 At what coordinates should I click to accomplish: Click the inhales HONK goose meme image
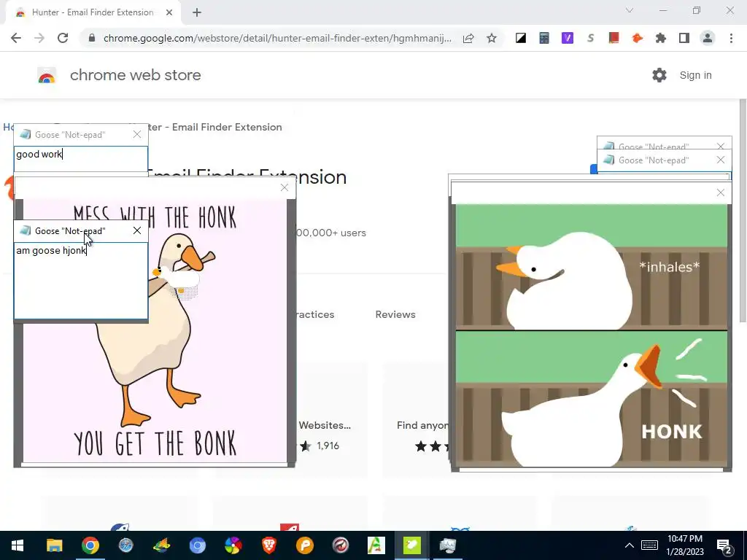(591, 335)
